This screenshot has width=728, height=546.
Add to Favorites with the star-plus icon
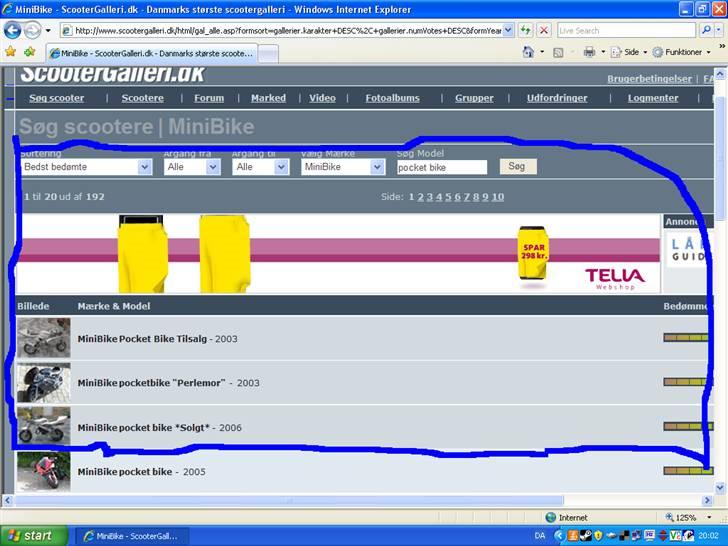(x=29, y=52)
